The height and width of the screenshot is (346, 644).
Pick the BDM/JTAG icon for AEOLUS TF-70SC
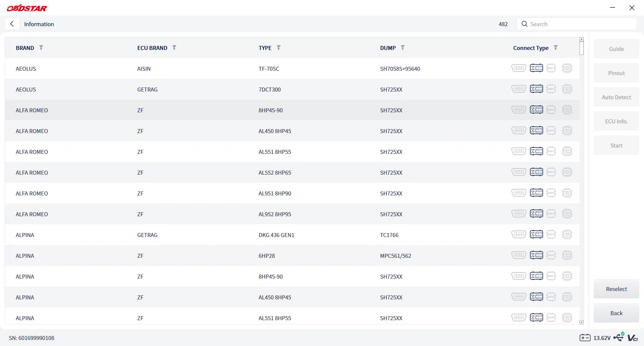(x=567, y=68)
